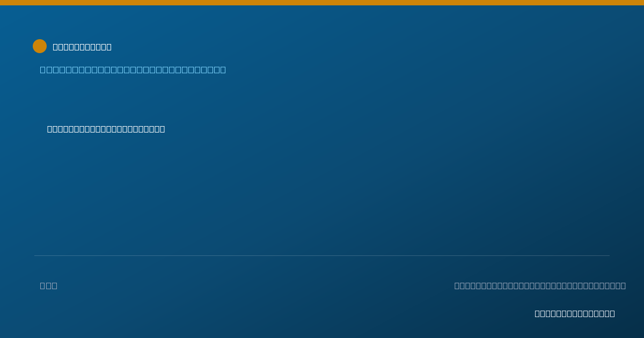Click the short three-character gray label

click(x=48, y=285)
